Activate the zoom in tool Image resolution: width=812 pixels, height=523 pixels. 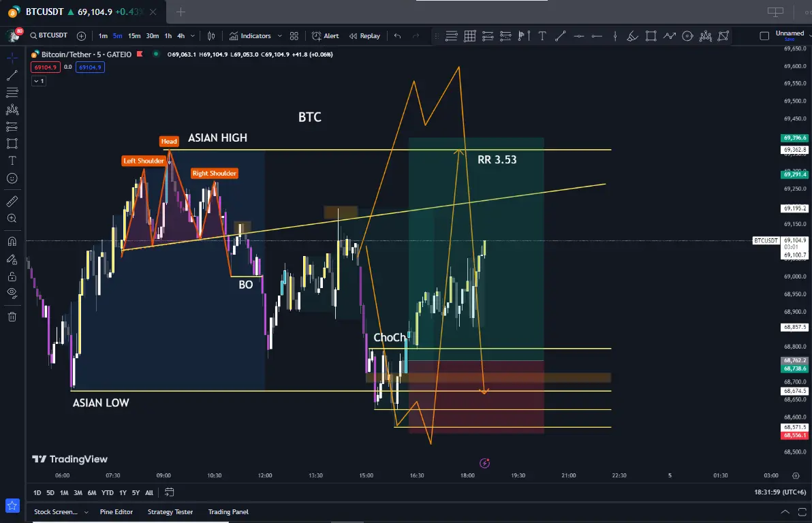12,219
